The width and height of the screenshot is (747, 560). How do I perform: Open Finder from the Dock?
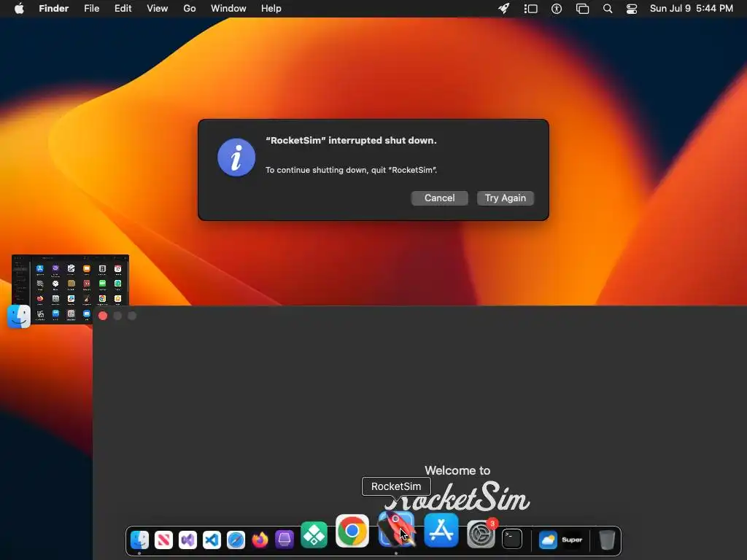139,540
